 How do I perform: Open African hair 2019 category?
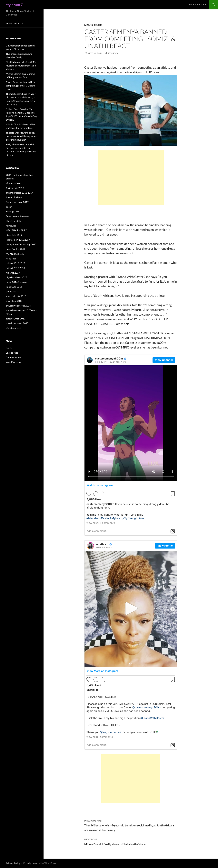click(15, 188)
